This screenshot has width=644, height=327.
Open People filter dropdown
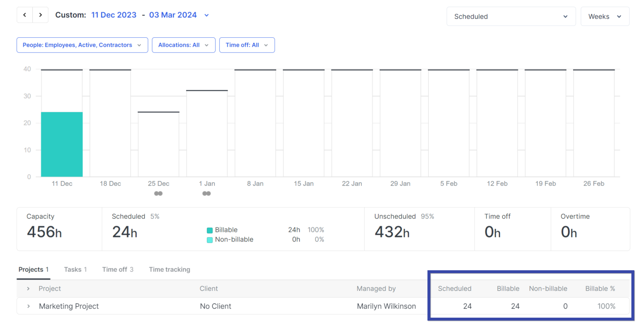tap(82, 45)
